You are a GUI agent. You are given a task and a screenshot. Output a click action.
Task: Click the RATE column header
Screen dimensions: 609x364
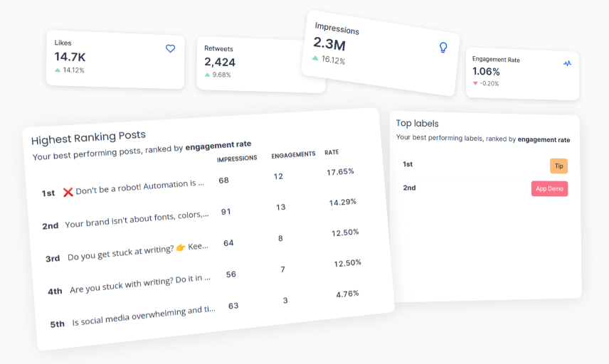[332, 152]
